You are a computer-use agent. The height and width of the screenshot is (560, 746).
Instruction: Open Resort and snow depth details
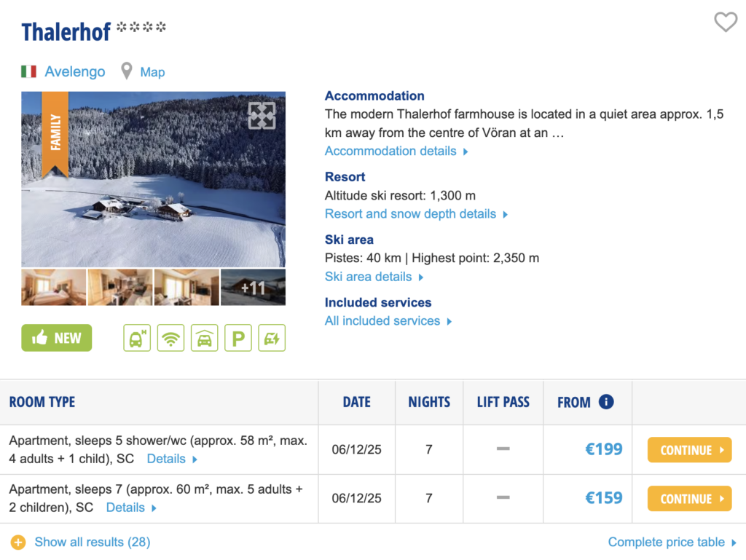pos(416,214)
